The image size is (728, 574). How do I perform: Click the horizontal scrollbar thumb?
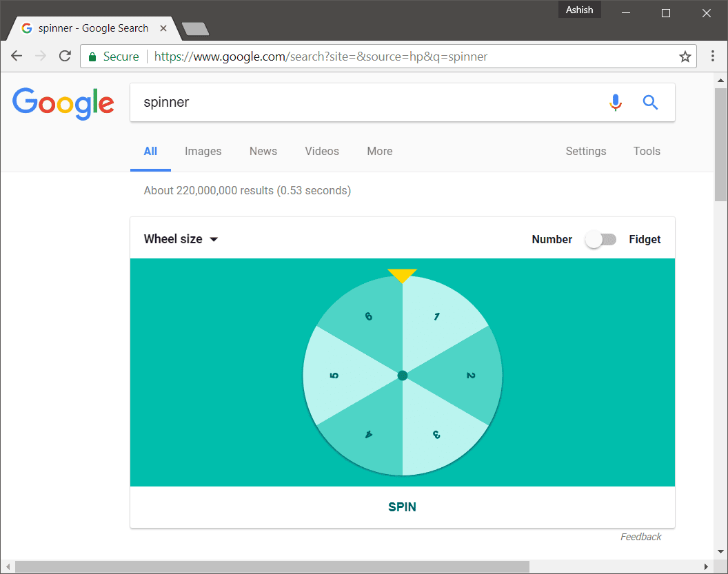[272, 566]
